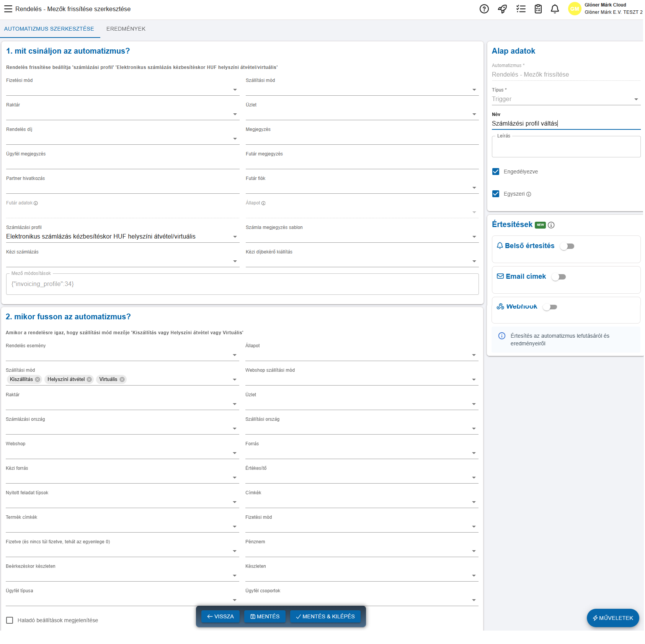Click into the Leírás text field
This screenshot has width=645, height=644.
[565, 147]
